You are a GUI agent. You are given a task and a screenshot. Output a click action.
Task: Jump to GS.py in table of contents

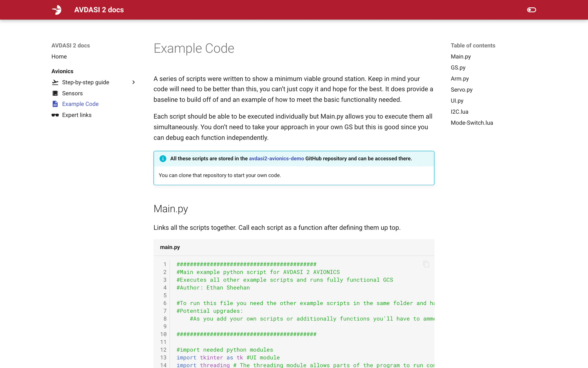(458, 67)
